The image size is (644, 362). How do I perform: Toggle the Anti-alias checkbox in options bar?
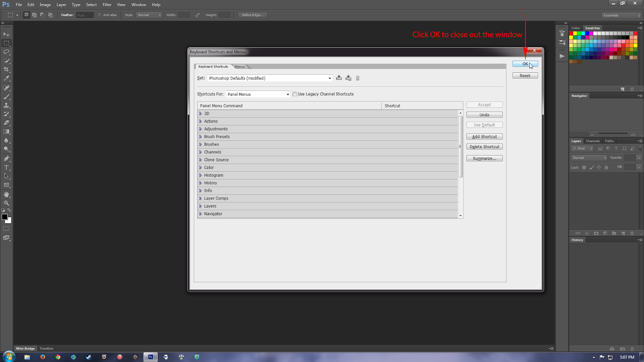(99, 15)
